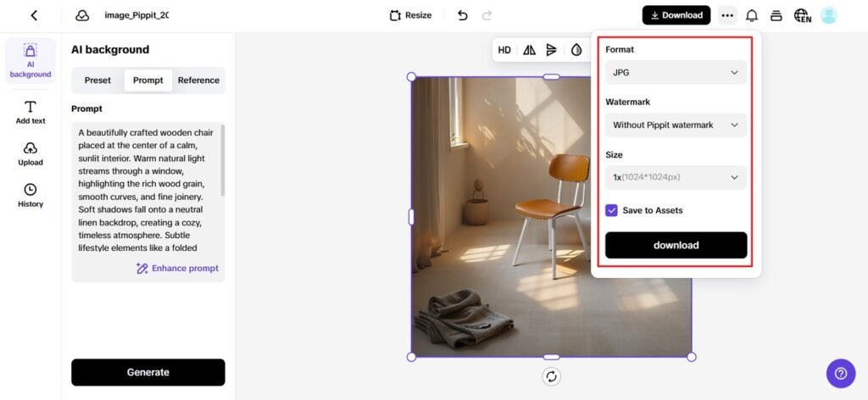This screenshot has height=400, width=868.
Task: Open the notifications bell
Action: pyautogui.click(x=751, y=15)
